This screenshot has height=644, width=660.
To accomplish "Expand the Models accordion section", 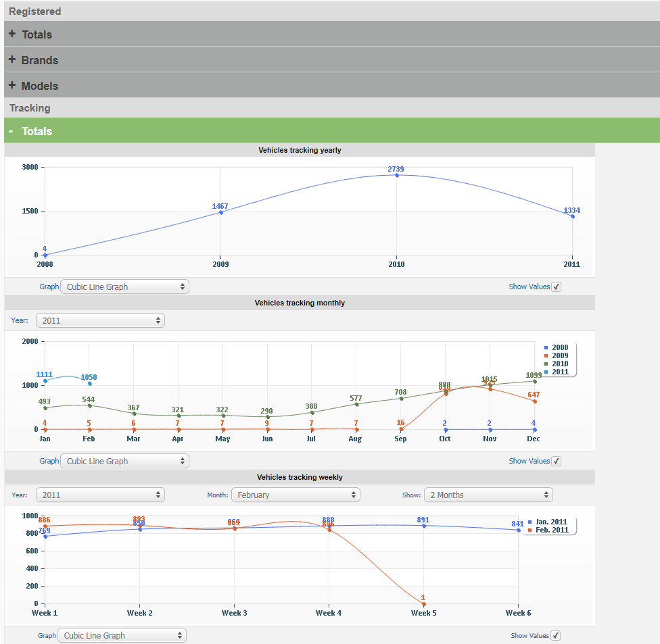I will [x=39, y=86].
